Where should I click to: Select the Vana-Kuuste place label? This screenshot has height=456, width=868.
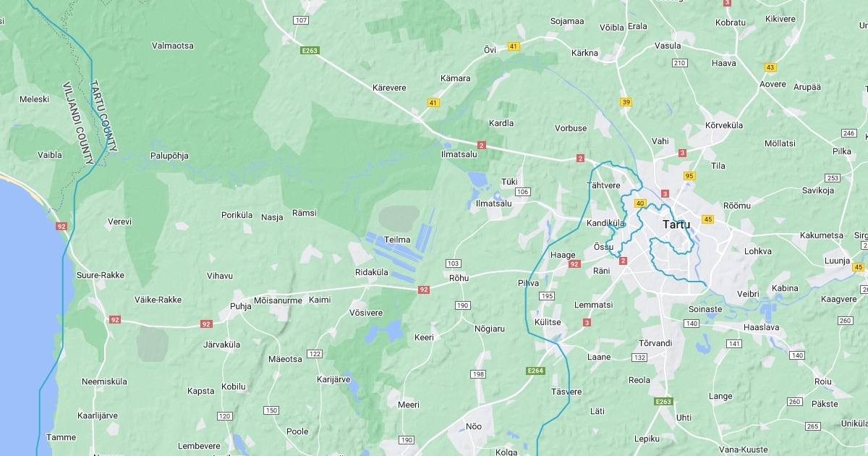pyautogui.click(x=744, y=449)
